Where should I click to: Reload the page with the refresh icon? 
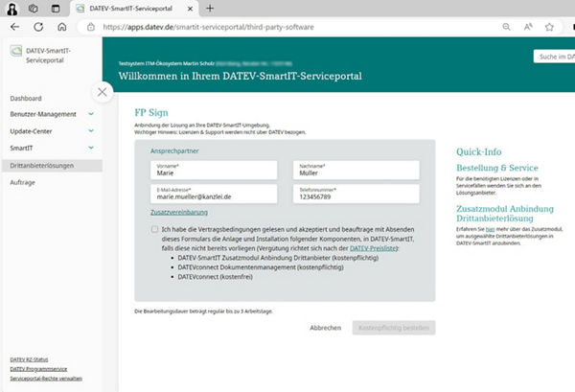coord(38,27)
